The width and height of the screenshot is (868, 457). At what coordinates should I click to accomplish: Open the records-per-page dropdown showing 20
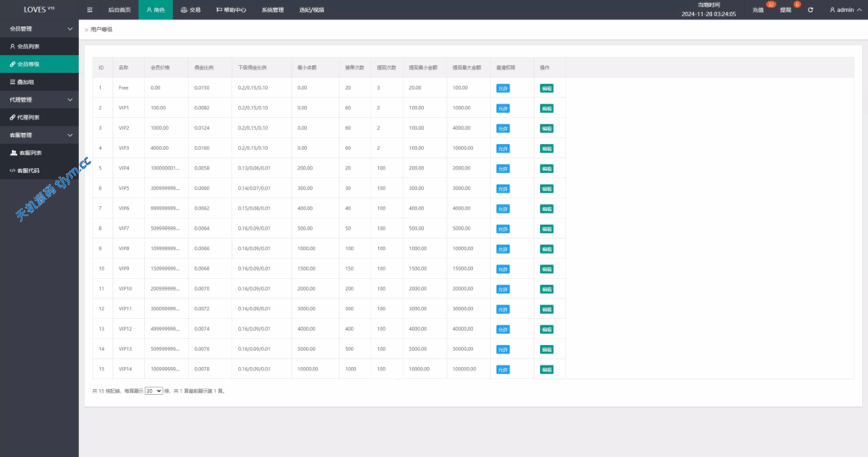pyautogui.click(x=153, y=391)
